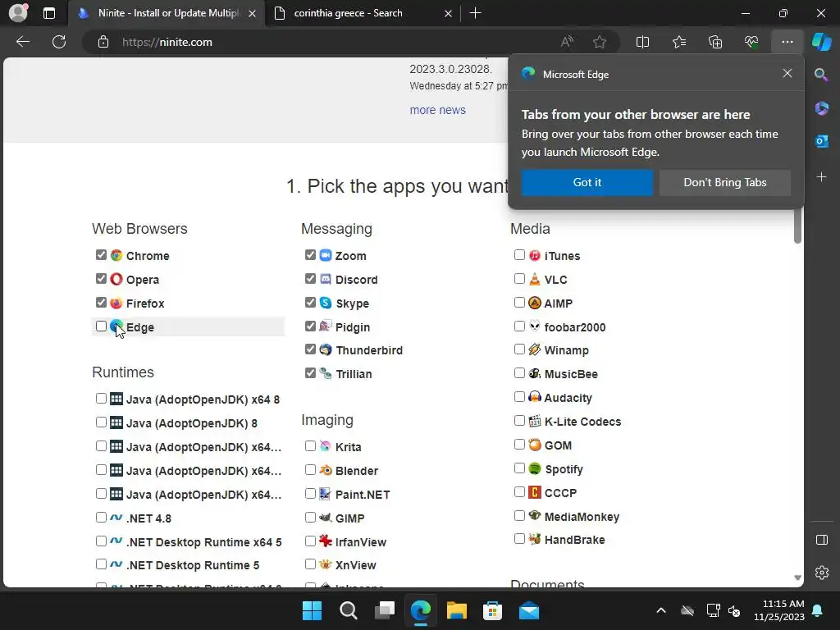This screenshot has width=840, height=630.
Task: Click Don't Bring Tabs button
Action: [x=725, y=182]
